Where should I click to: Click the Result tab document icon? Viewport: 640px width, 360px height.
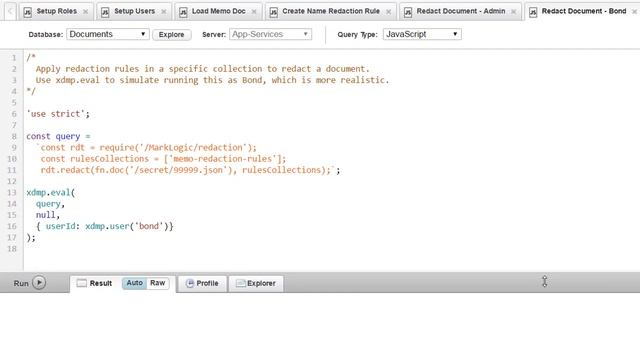[x=82, y=283]
